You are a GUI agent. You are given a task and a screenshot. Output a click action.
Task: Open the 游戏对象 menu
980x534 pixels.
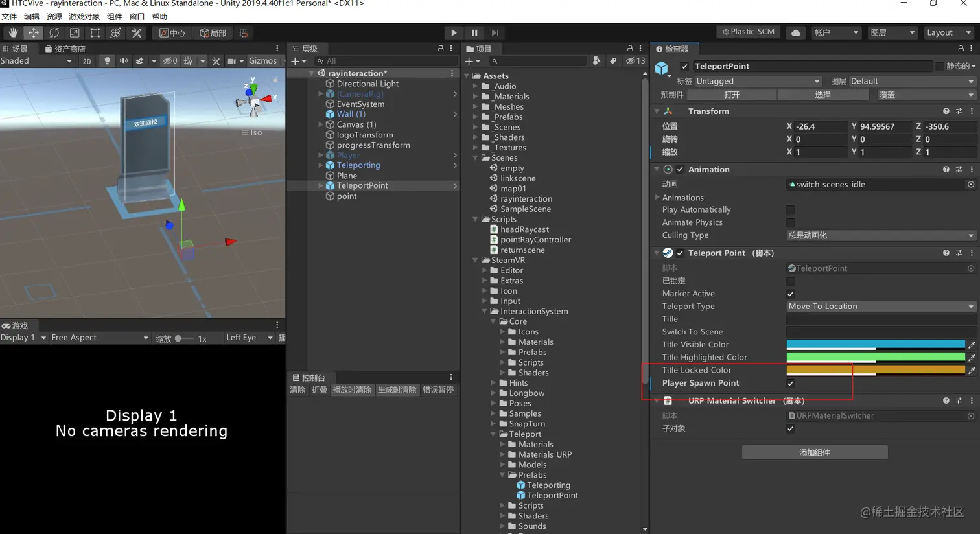(84, 16)
